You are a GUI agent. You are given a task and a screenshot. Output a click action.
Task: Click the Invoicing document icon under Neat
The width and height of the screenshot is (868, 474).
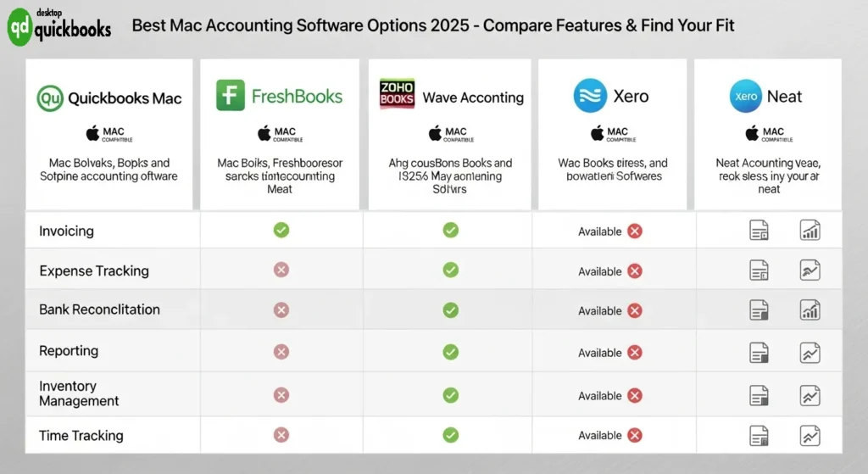click(759, 230)
